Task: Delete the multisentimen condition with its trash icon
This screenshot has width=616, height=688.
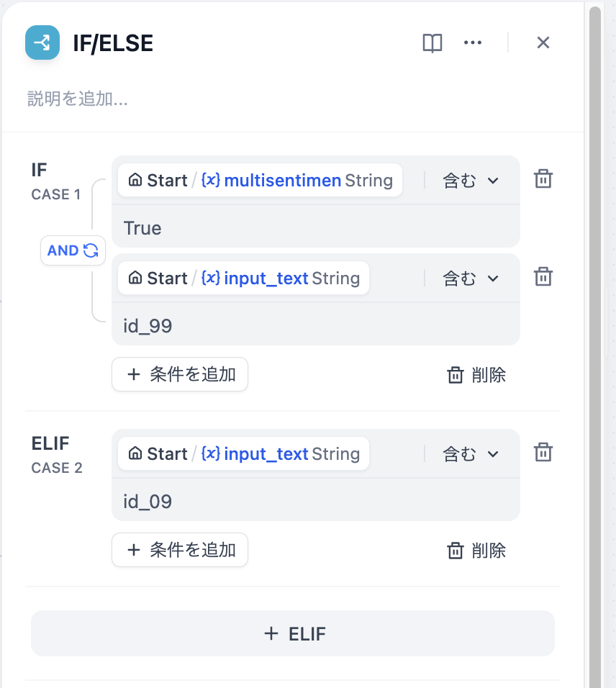Action: 543,179
